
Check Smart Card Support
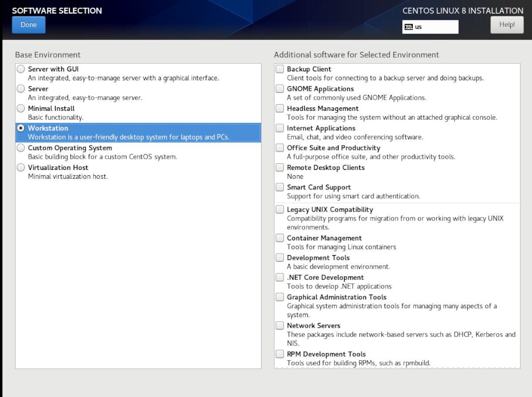280,187
